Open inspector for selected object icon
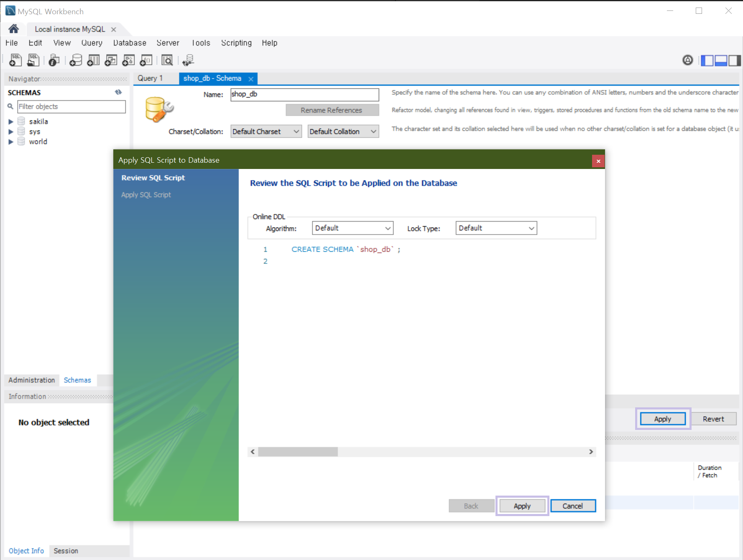 coord(54,60)
